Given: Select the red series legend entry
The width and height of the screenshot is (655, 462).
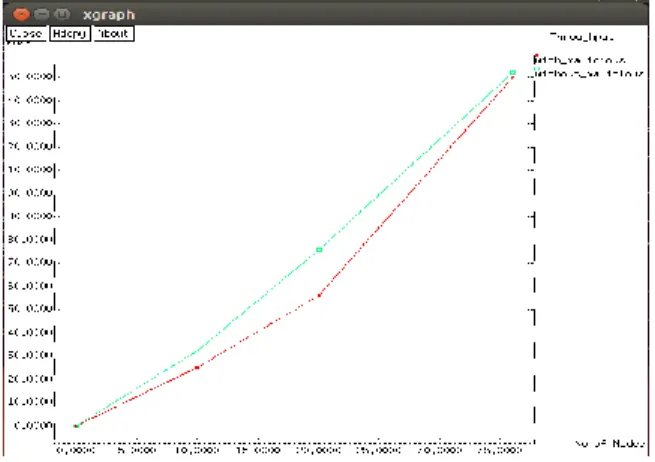Looking at the screenshot, I should tap(580, 60).
